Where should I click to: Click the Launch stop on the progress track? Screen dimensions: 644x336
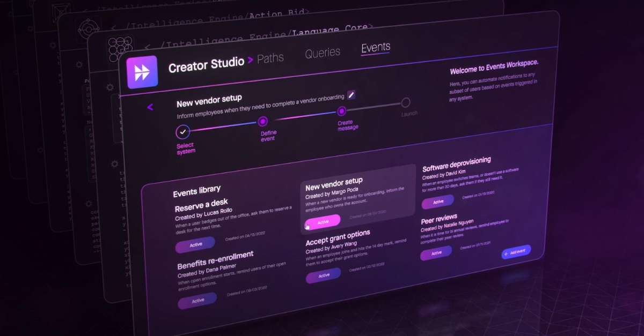point(406,103)
